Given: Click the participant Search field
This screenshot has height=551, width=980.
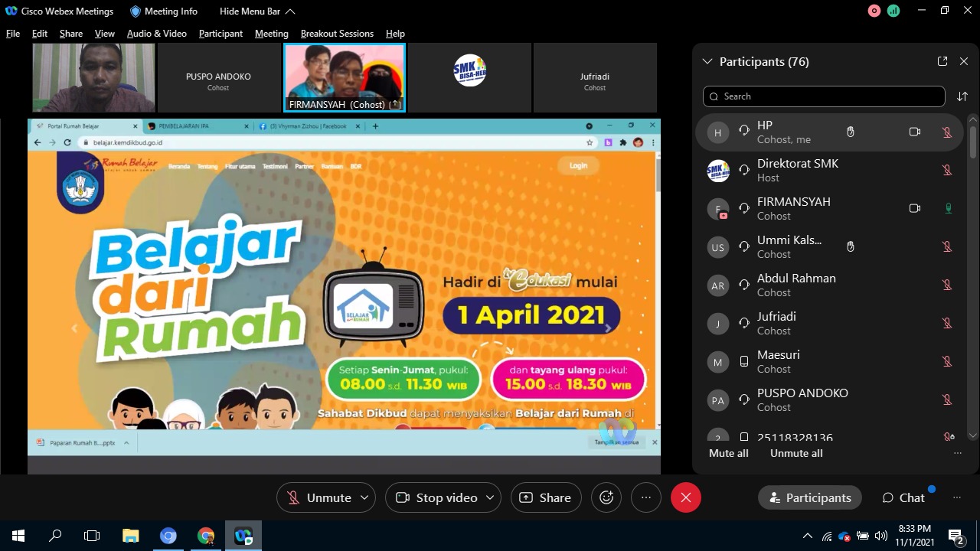Looking at the screenshot, I should (824, 96).
